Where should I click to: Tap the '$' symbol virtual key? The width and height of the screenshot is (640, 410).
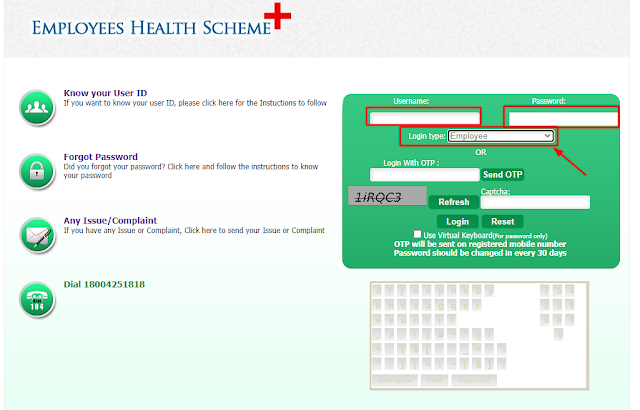point(414,349)
